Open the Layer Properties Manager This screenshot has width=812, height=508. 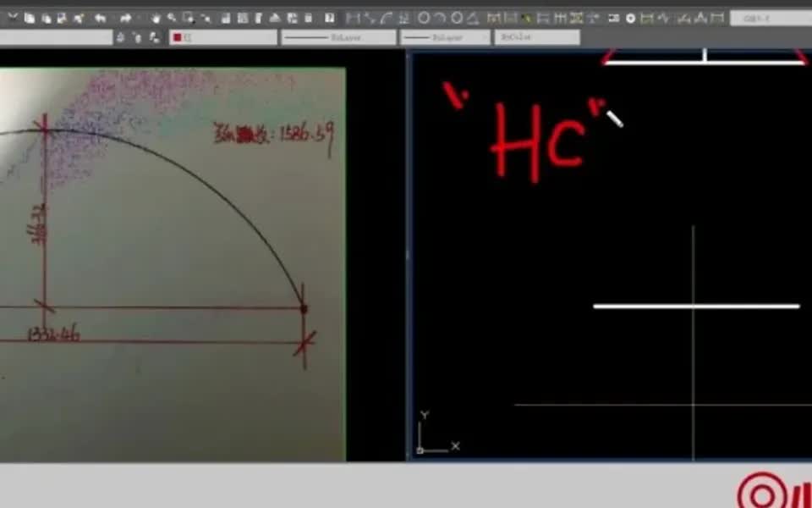click(x=119, y=36)
